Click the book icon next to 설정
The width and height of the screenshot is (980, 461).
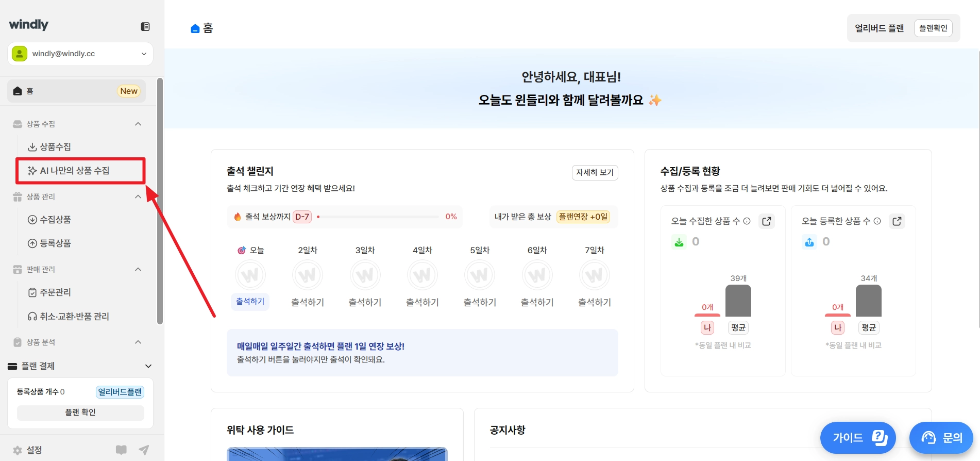122,450
